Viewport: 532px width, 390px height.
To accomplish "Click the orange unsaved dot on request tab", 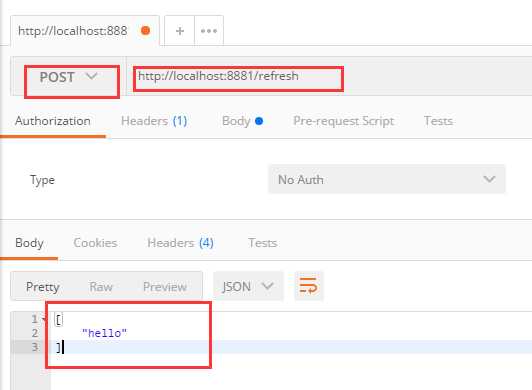I will coord(146,31).
